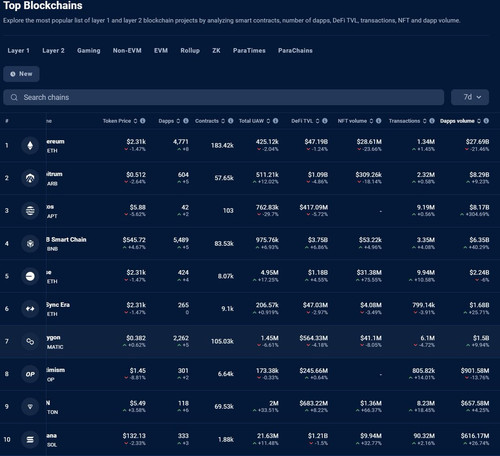Click the info icon next to DeFi TVL

(x=325, y=121)
